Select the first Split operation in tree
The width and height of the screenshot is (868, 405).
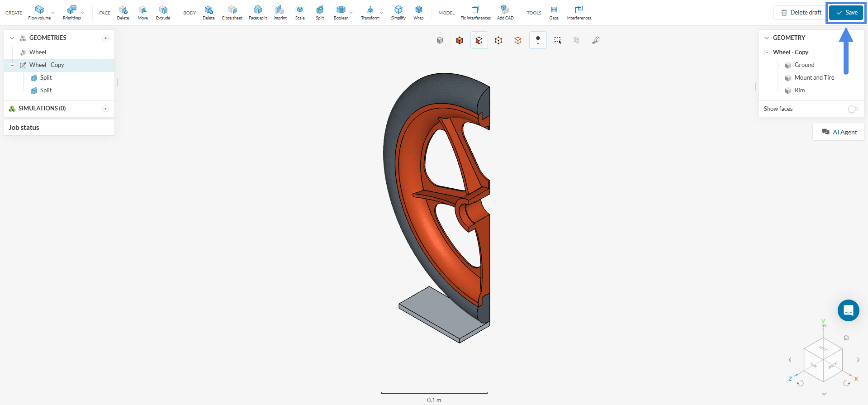pyautogui.click(x=46, y=78)
